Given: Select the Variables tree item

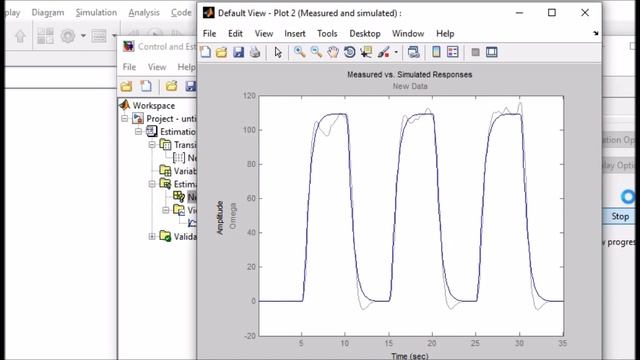Looking at the screenshot, I should tap(185, 171).
